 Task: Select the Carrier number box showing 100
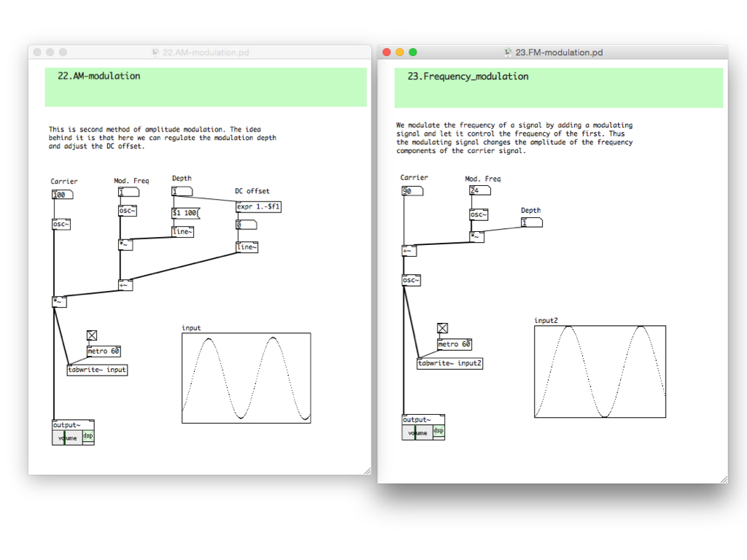[62, 195]
